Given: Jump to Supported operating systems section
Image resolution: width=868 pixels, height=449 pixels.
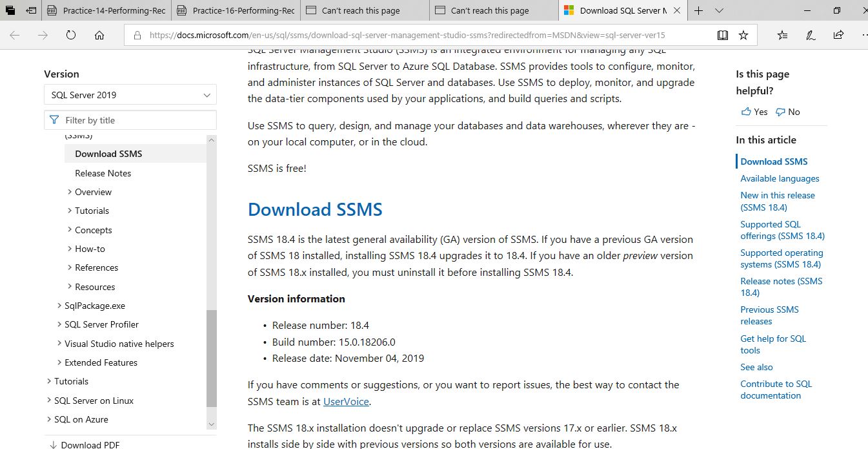Looking at the screenshot, I should (782, 258).
